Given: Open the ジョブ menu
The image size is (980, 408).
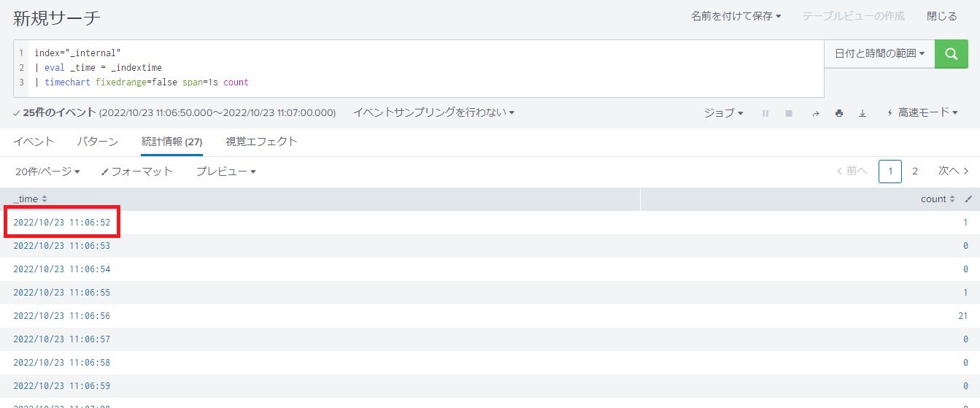Looking at the screenshot, I should 724,113.
